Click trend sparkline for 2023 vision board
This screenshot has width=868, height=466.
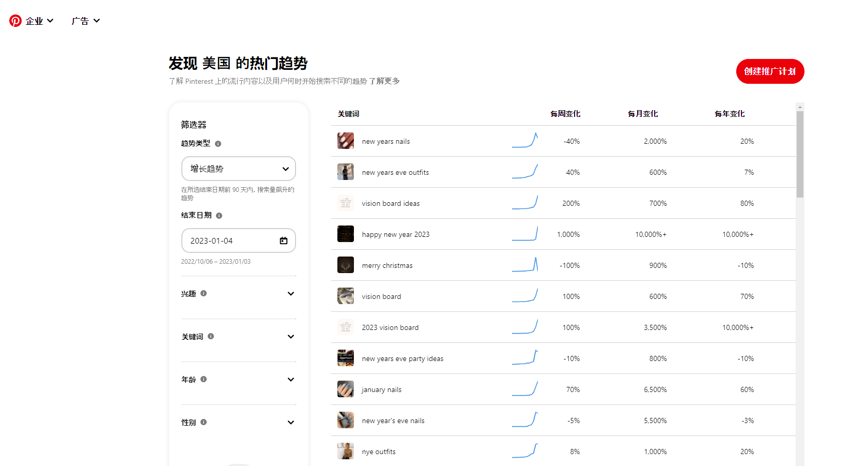click(525, 326)
